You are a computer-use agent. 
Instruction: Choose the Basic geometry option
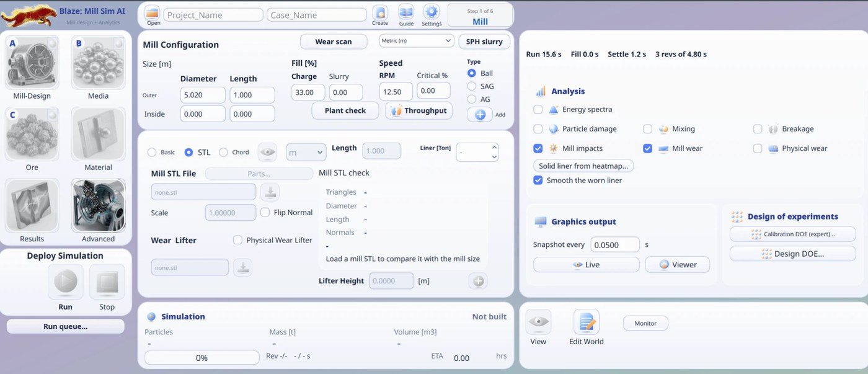point(152,153)
